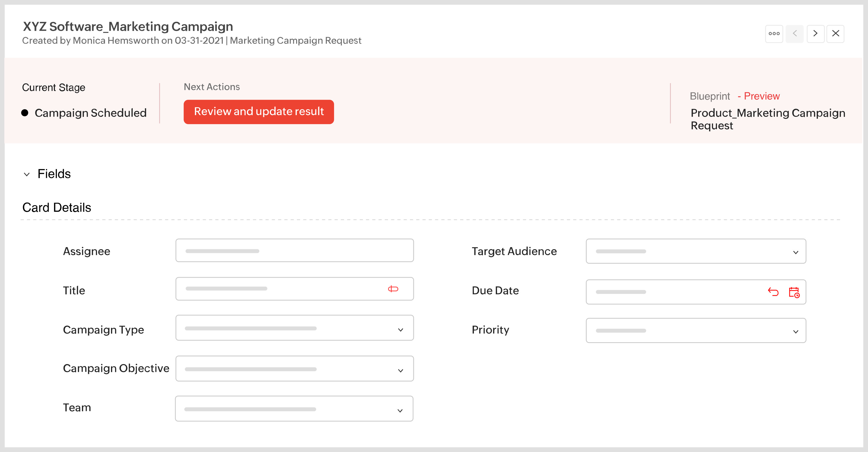Open the Campaign Type dropdown
The height and width of the screenshot is (452, 868).
point(295,328)
